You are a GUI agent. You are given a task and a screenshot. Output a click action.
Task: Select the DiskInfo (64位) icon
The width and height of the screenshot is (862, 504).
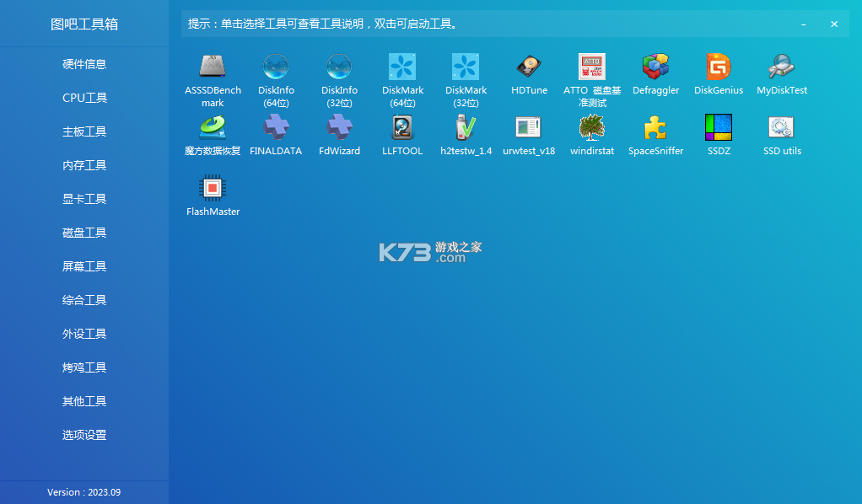276,67
